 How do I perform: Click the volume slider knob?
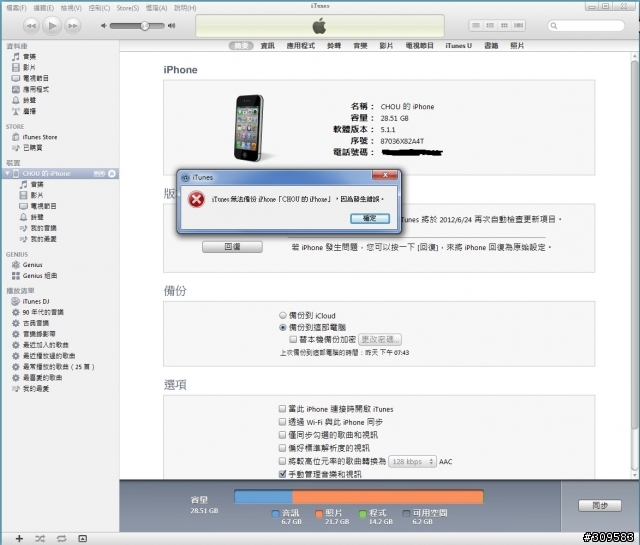click(145, 26)
